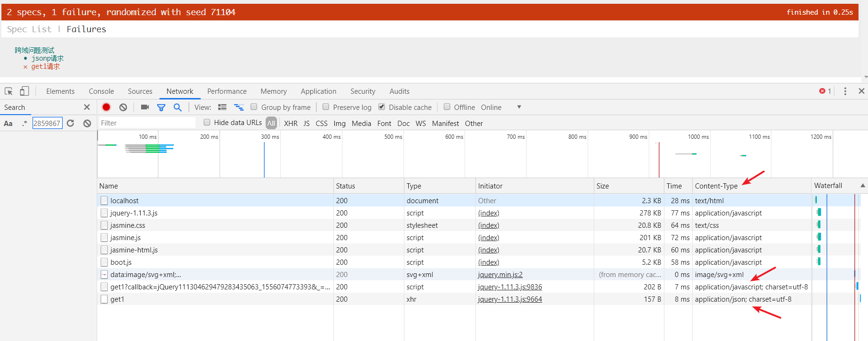Refresh the search results with the reload icon
The image size is (868, 341).
click(71, 123)
